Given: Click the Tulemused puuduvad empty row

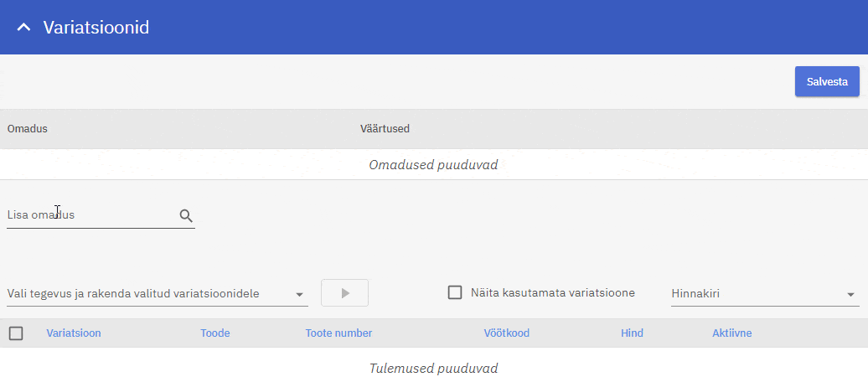Looking at the screenshot, I should pyautogui.click(x=433, y=369).
